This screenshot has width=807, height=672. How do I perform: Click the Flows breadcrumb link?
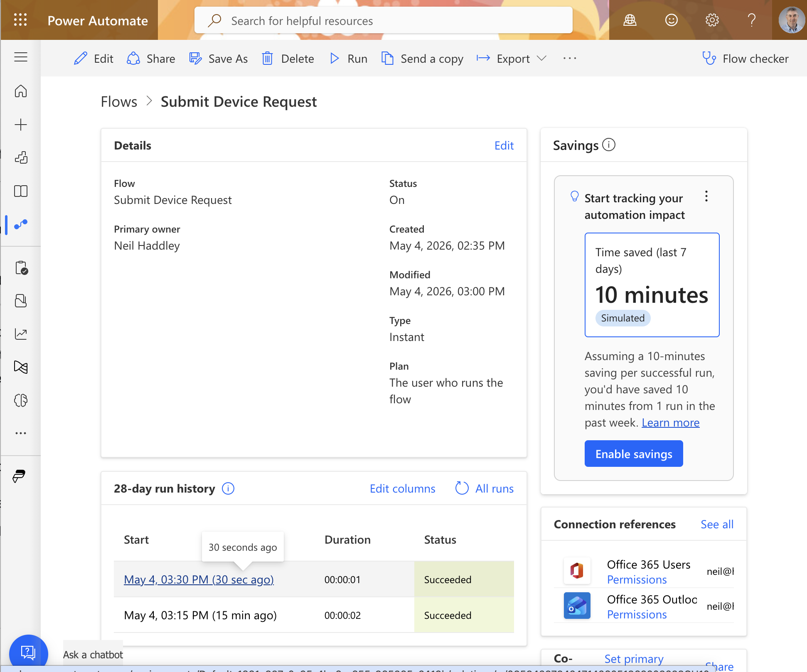119,102
